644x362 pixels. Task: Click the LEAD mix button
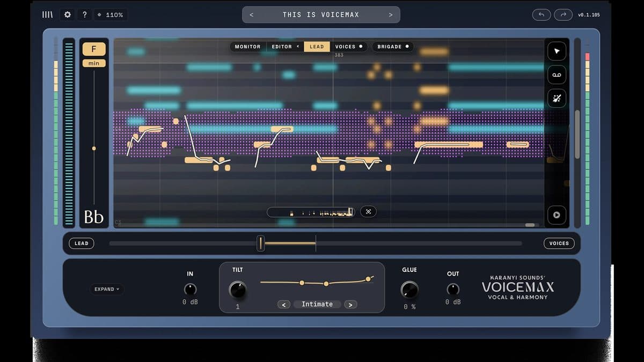pos(82,243)
